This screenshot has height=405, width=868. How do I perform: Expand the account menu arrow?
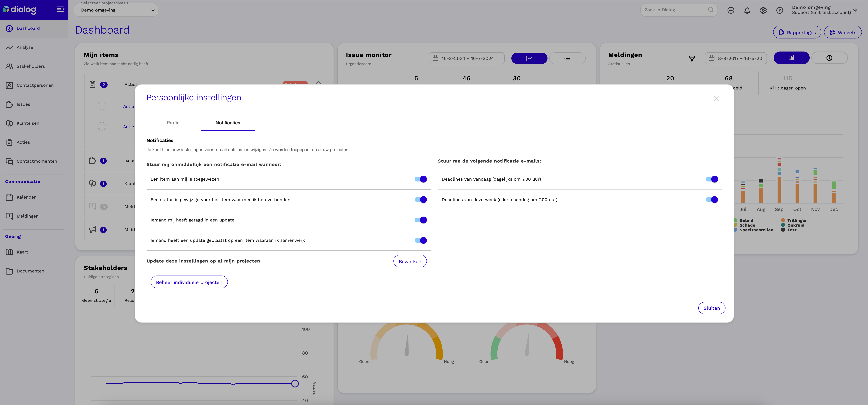[x=855, y=9]
